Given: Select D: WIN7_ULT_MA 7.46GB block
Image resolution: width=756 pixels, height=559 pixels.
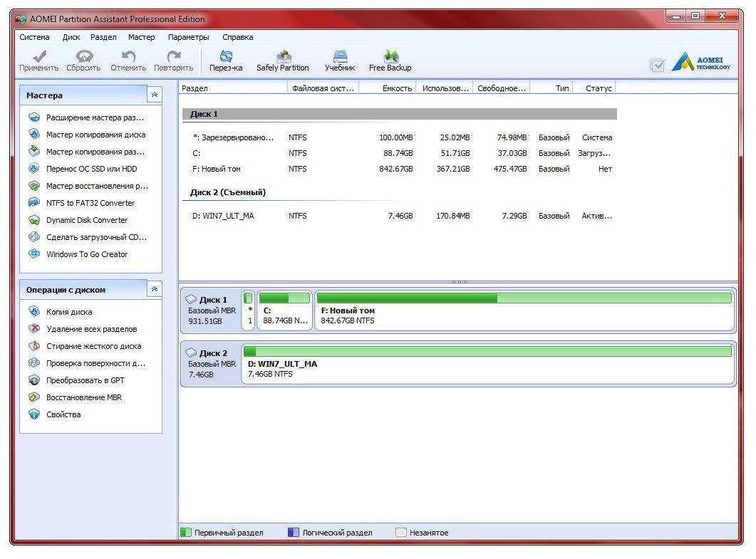Looking at the screenshot, I should [x=488, y=363].
